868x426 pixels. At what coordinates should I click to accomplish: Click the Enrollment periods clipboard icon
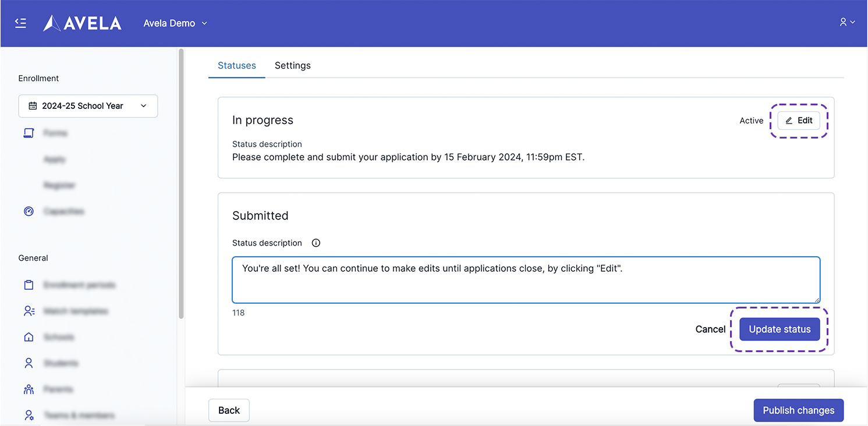click(x=29, y=285)
